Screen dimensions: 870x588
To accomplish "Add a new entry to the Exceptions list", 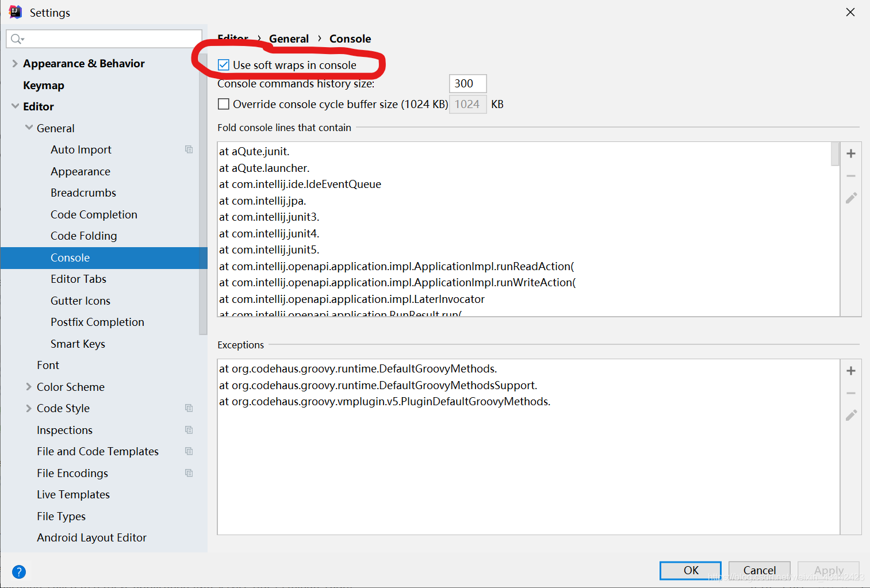I will (851, 371).
